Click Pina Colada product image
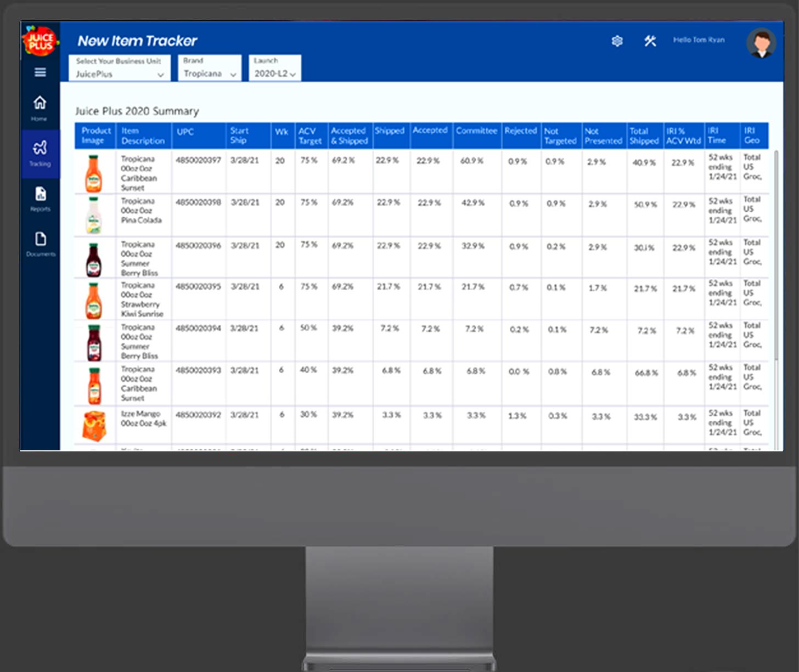The width and height of the screenshot is (799, 672). click(94, 215)
